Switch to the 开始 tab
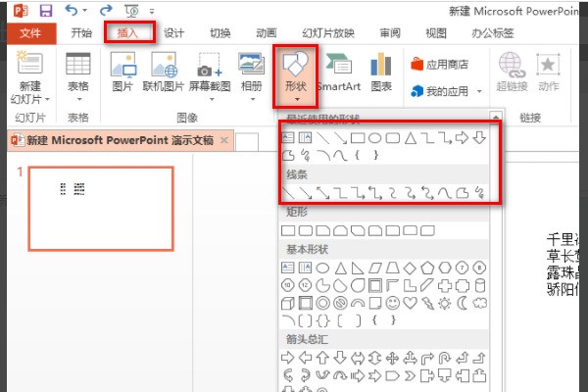Image resolution: width=588 pixels, height=392 pixels. tap(81, 33)
